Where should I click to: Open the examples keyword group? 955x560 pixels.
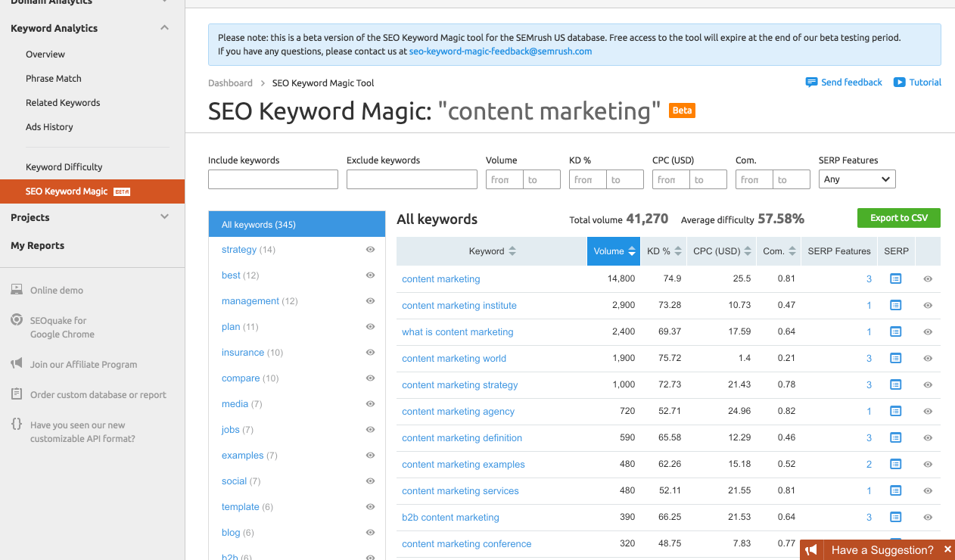tap(242, 456)
